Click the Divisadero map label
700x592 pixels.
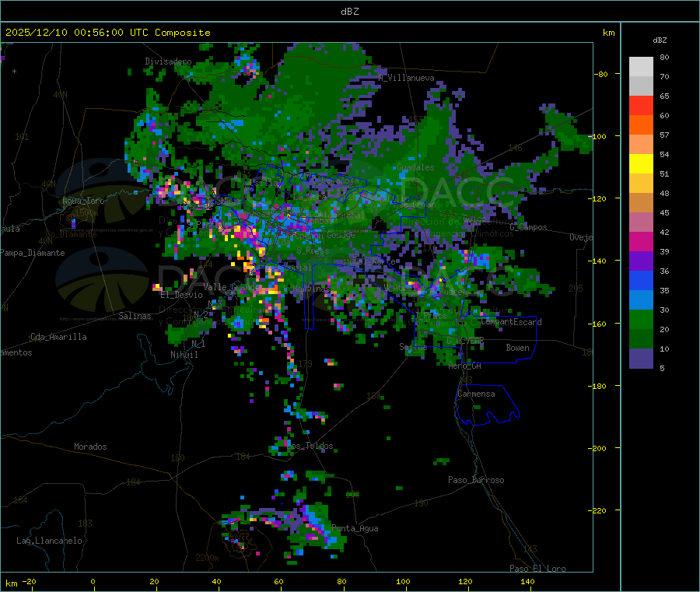[168, 61]
